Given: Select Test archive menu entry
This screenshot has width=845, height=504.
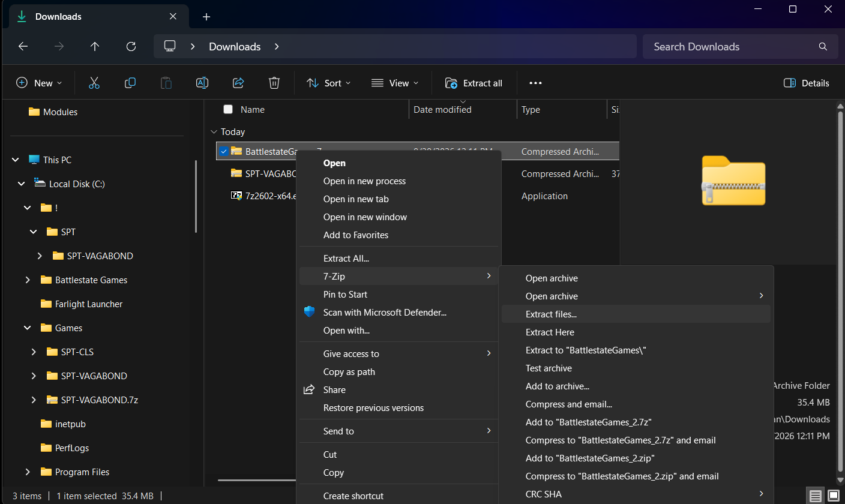Looking at the screenshot, I should (x=636, y=368).
